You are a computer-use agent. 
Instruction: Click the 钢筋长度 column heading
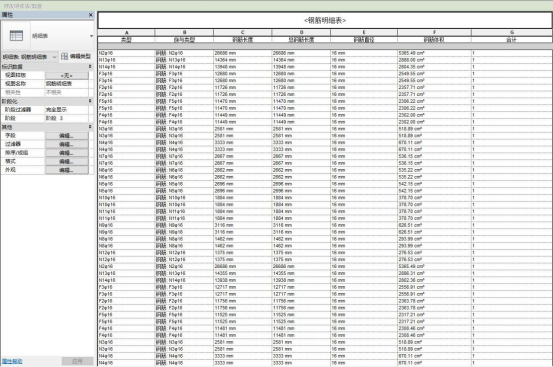click(243, 39)
